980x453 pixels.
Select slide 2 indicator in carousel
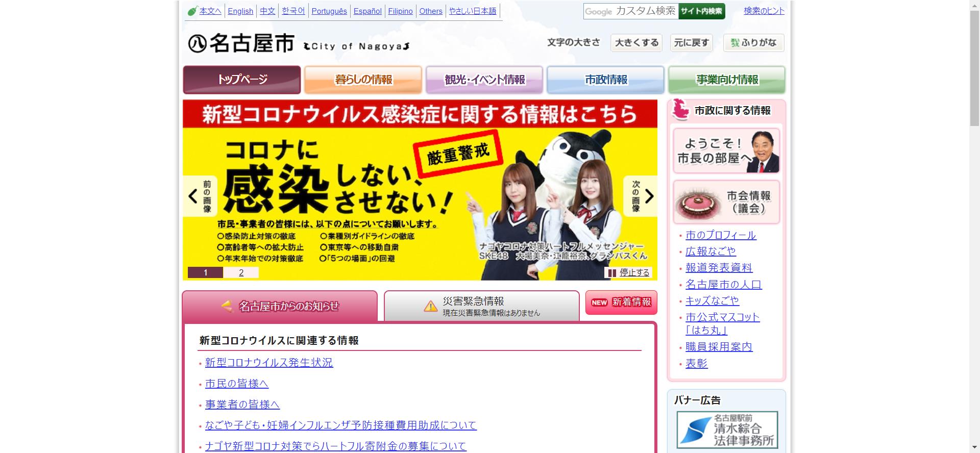(x=241, y=272)
